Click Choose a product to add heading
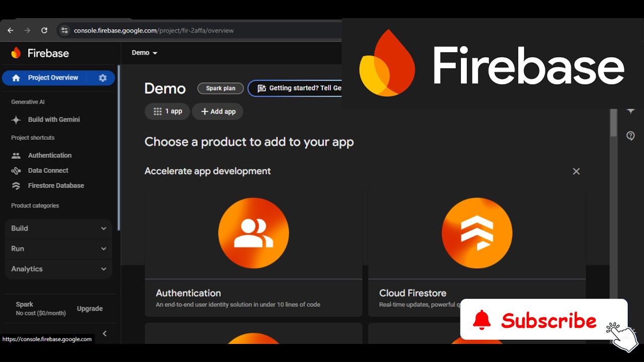The height and width of the screenshot is (362, 644). 249,142
